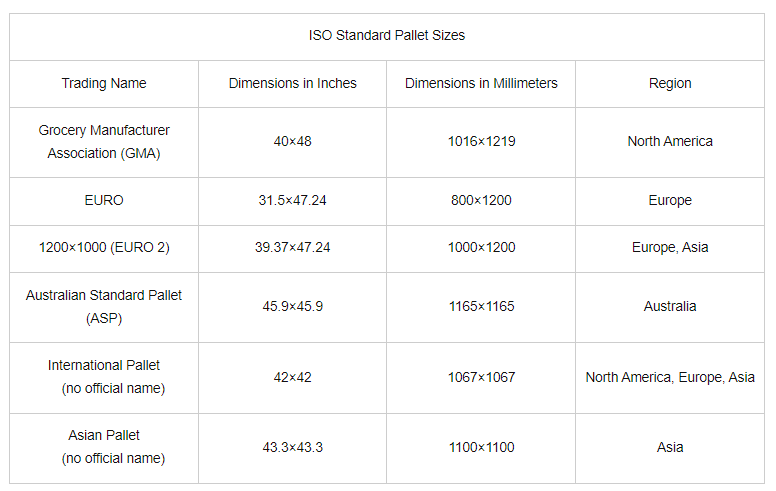Select the 31.5×47.24 dimensions cell

click(x=292, y=200)
